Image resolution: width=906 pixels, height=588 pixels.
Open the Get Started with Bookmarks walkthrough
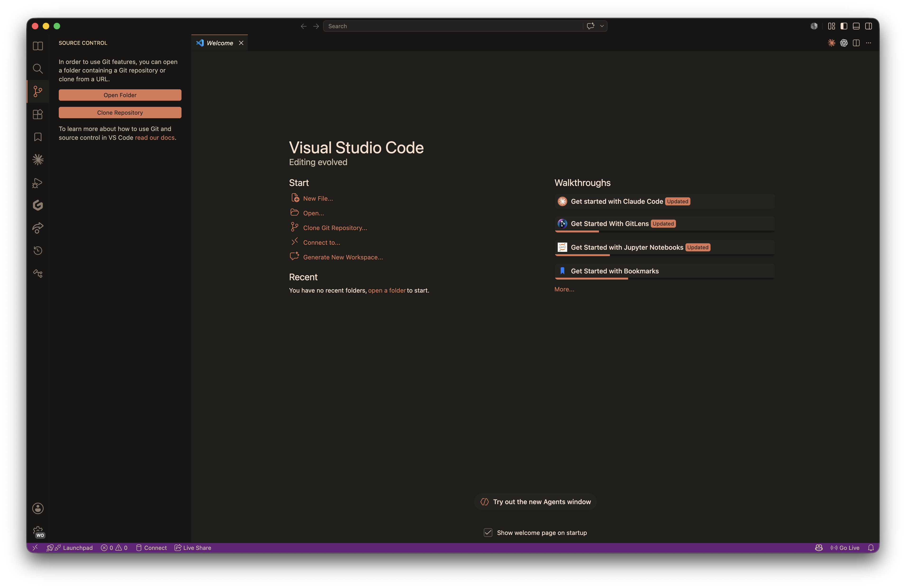664,271
